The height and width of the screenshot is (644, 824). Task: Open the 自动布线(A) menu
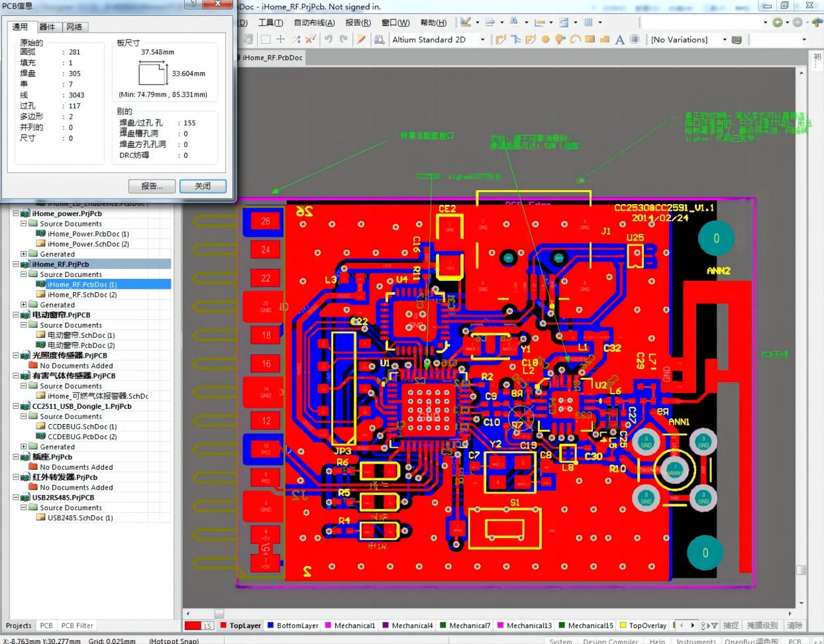[x=314, y=23]
